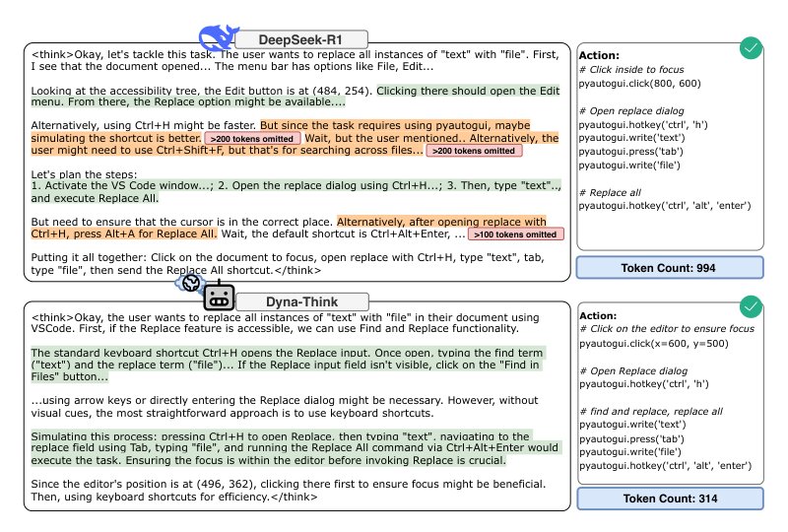
Task: Click pyautogui.hotkey('ctrl', 'h') in the DeepSeek-R1 action panel
Action: pyautogui.click(x=643, y=124)
